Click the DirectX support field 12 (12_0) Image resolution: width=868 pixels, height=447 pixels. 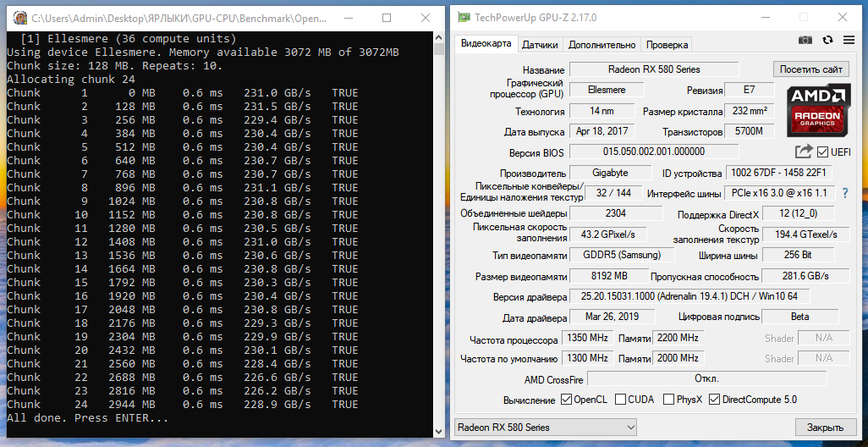797,213
